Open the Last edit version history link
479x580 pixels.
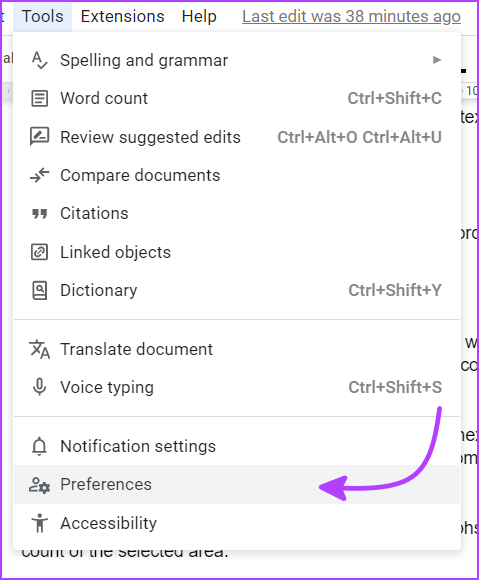click(351, 17)
